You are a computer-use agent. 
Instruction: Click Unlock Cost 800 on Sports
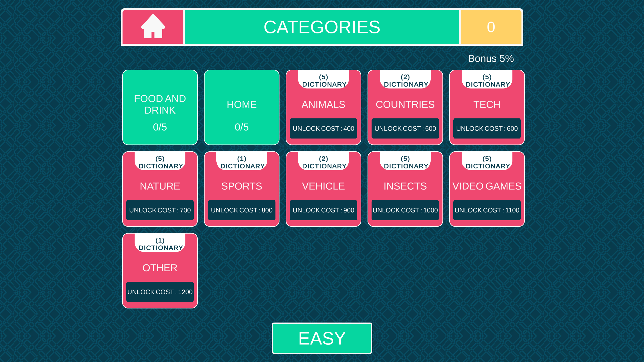(x=242, y=210)
